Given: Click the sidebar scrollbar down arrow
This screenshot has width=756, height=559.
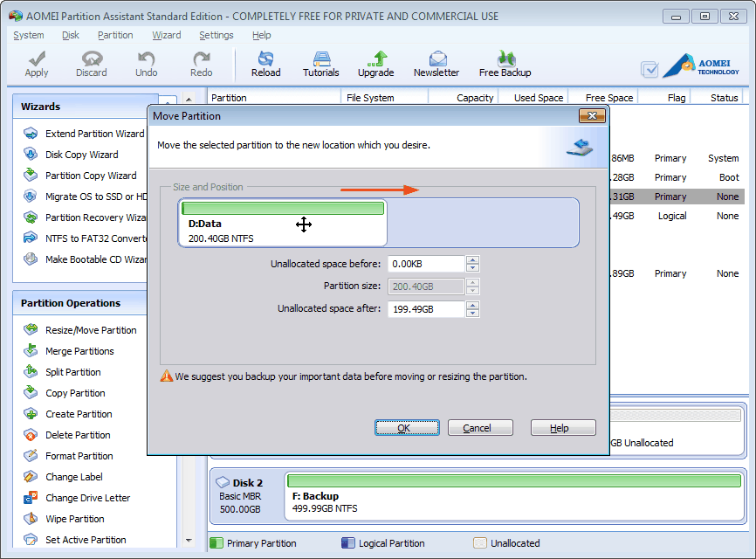Looking at the screenshot, I should click(189, 541).
